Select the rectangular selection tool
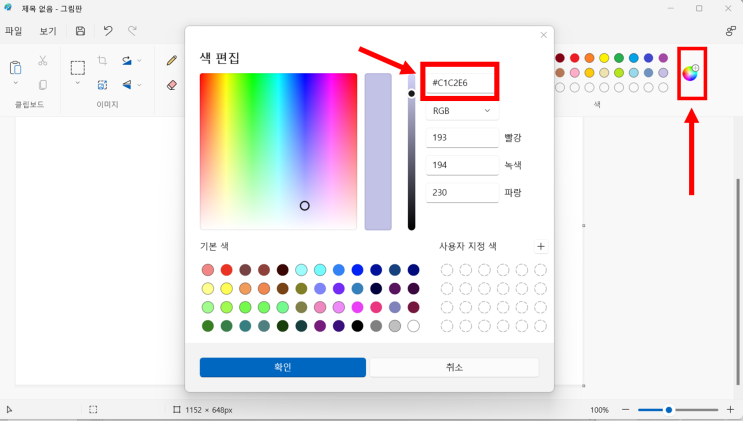This screenshot has height=421, width=743. pos(78,68)
